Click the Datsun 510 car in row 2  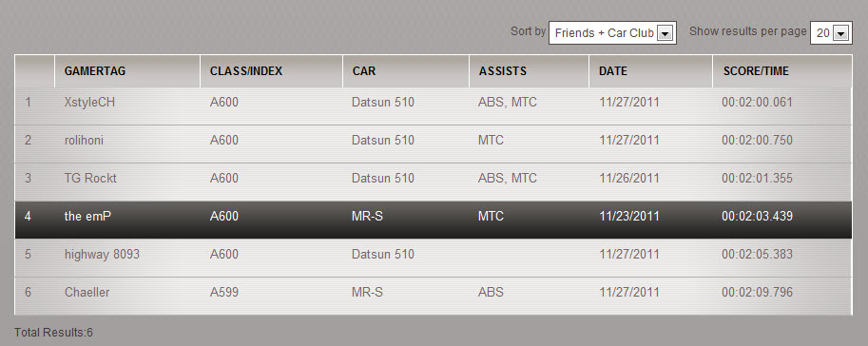pyautogui.click(x=382, y=141)
